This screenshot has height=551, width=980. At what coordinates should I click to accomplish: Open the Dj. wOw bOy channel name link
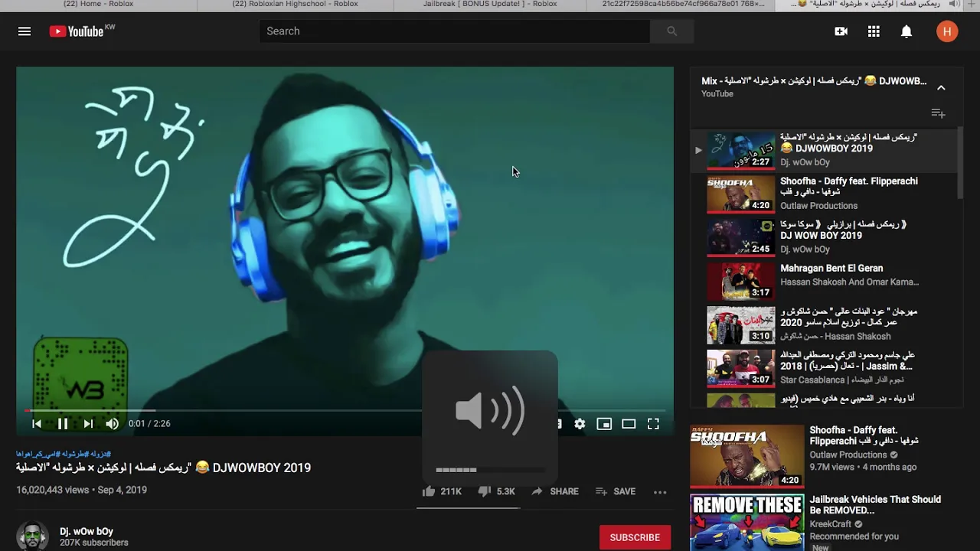tap(87, 531)
